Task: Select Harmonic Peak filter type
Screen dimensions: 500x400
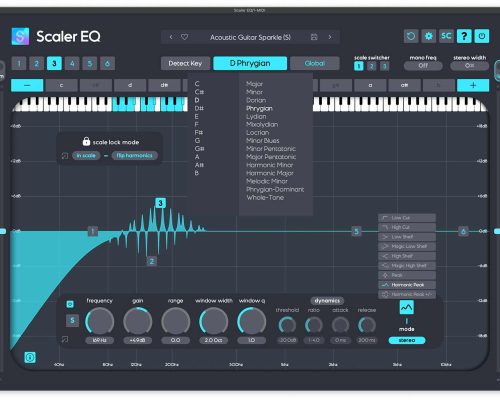Action: pos(407,285)
